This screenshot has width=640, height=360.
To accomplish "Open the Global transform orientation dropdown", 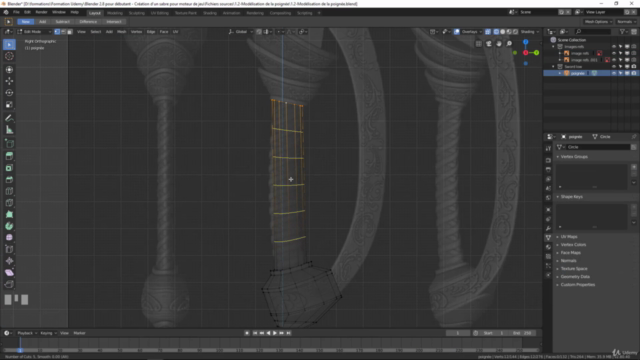I will [241, 32].
